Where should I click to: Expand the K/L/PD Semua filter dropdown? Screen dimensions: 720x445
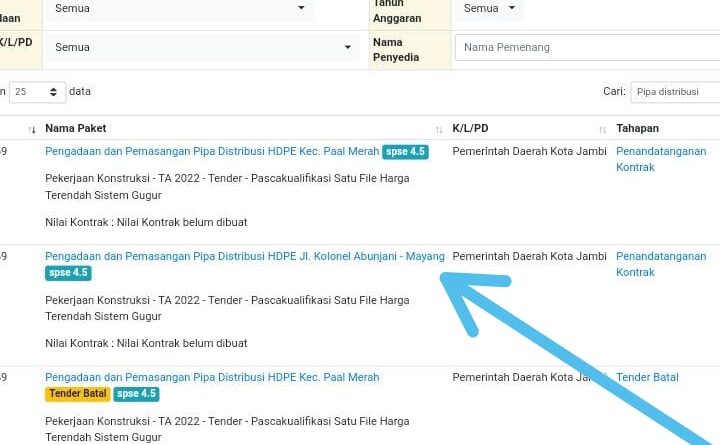point(203,47)
